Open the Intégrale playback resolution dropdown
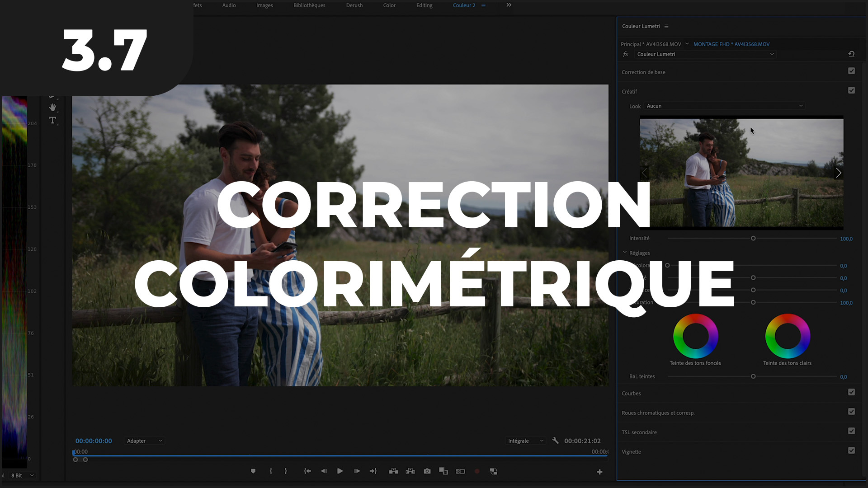 tap(525, 441)
